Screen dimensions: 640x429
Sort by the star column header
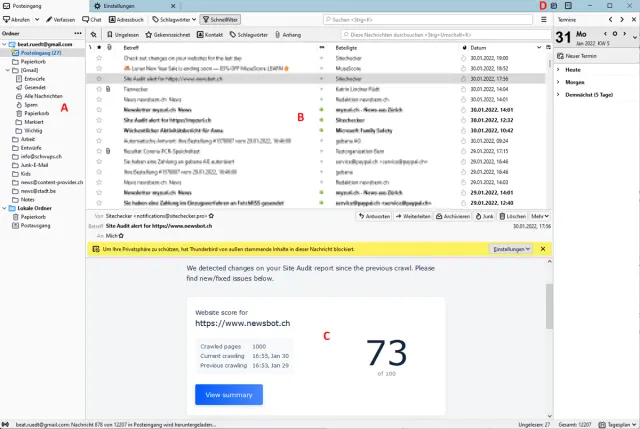pos(99,48)
